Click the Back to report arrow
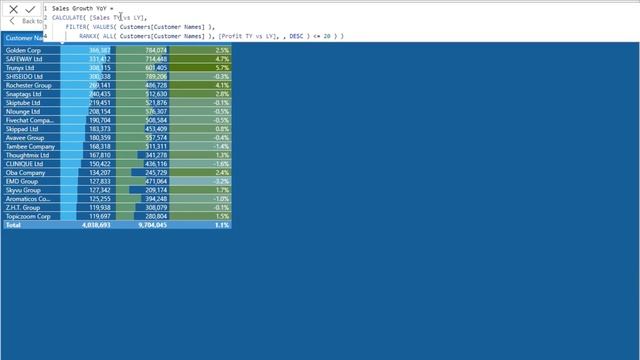Viewport: 640px width, 360px height. tap(12, 21)
